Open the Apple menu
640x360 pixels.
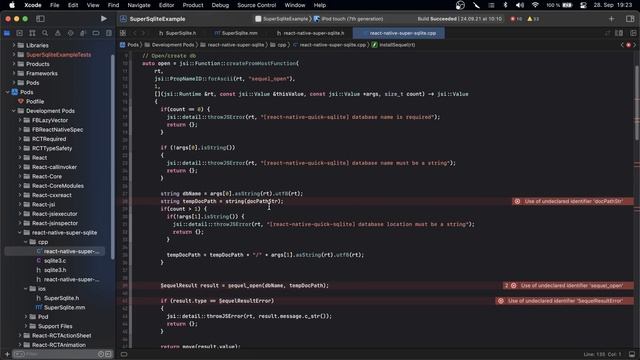pyautogui.click(x=12, y=5)
